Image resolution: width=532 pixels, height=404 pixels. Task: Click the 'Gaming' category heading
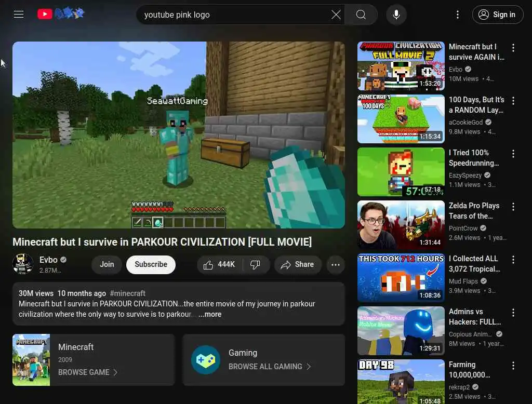pyautogui.click(x=243, y=353)
